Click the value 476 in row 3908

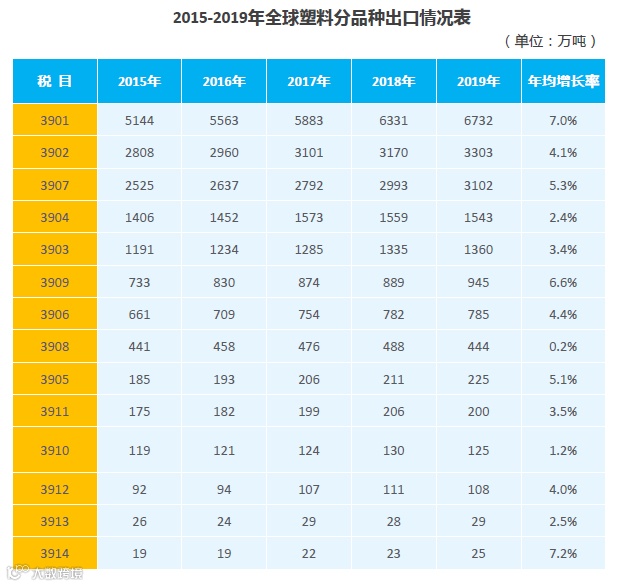[x=309, y=347]
